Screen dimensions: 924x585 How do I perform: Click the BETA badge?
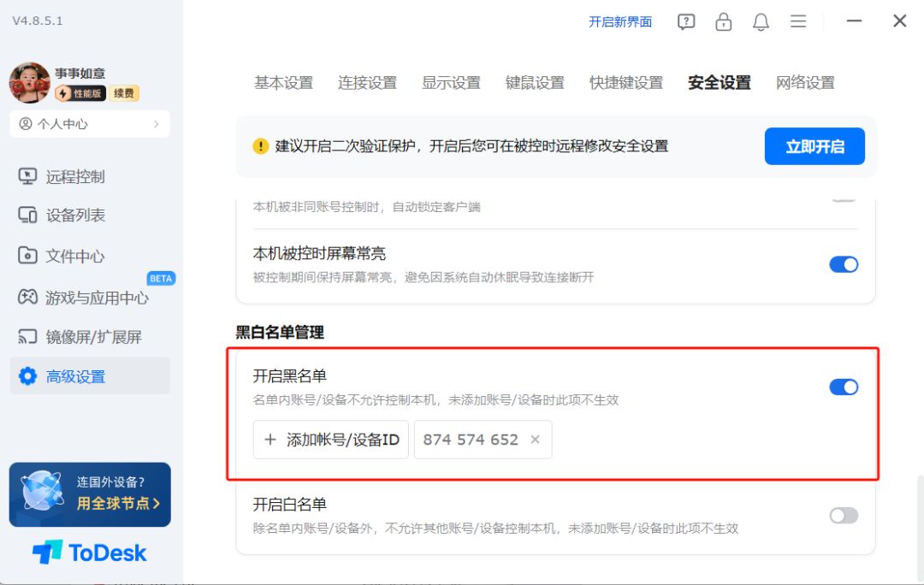[161, 278]
